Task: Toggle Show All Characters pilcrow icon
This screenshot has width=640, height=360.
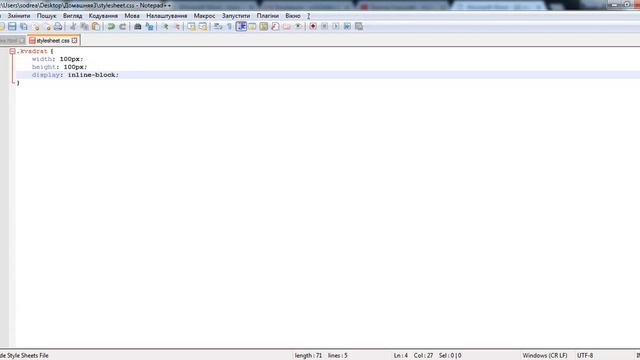Action: tap(229, 27)
